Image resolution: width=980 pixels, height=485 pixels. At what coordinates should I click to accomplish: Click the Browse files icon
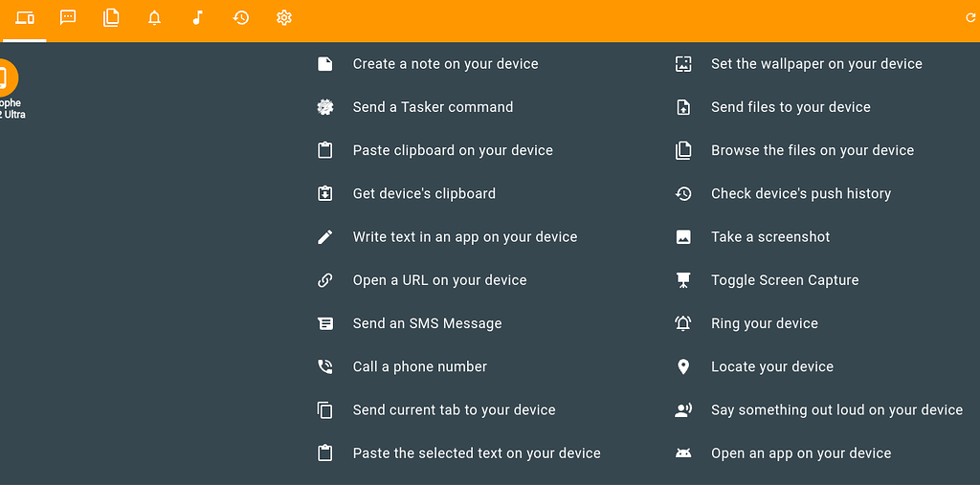pos(683,150)
